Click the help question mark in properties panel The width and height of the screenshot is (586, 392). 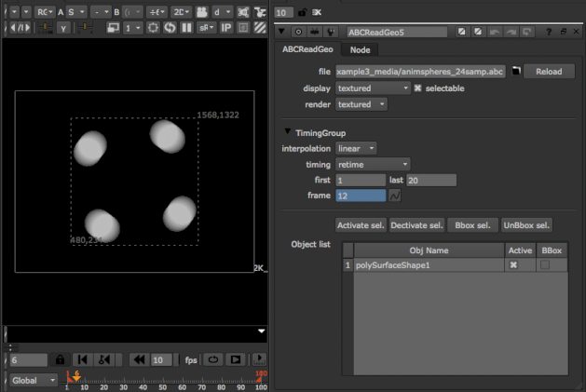(549, 33)
